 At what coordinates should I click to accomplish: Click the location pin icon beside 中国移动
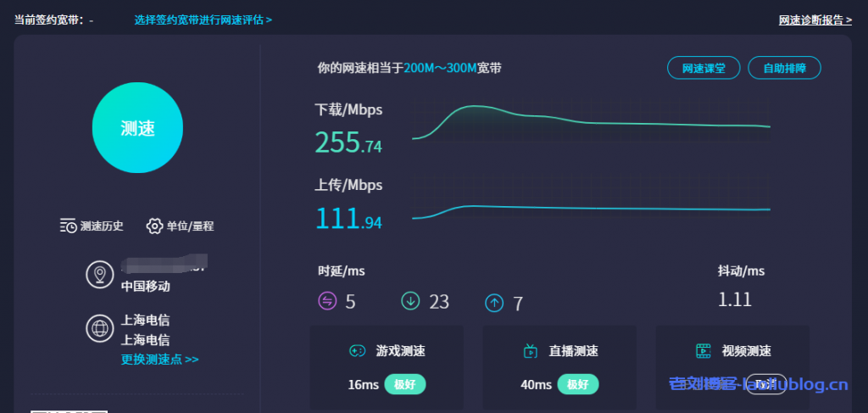tap(100, 275)
